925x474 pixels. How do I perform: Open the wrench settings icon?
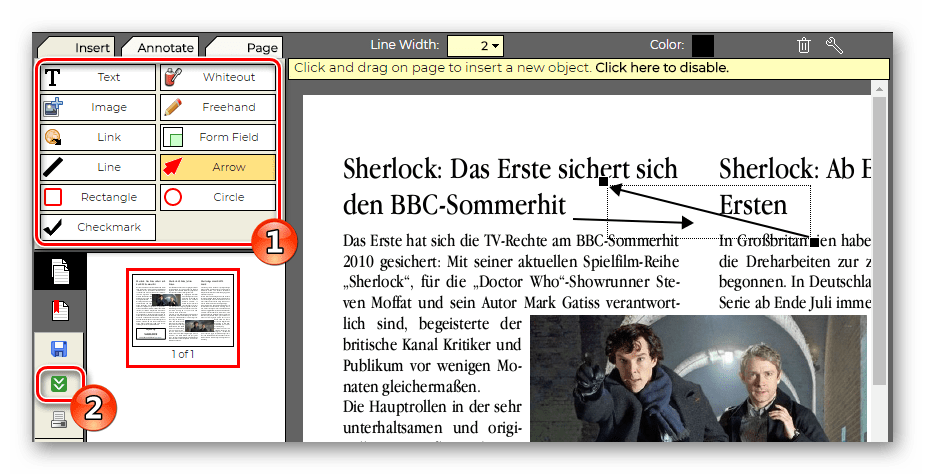coord(834,45)
